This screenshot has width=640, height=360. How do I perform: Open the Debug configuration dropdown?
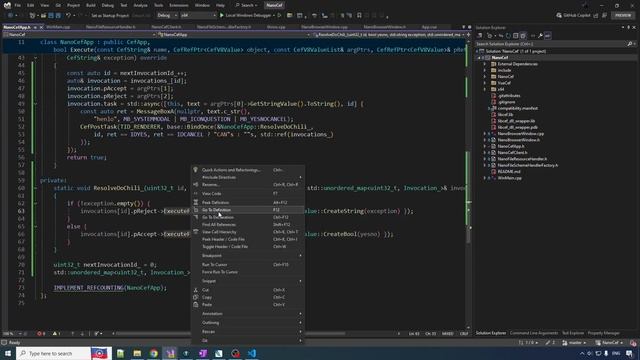tap(167, 16)
